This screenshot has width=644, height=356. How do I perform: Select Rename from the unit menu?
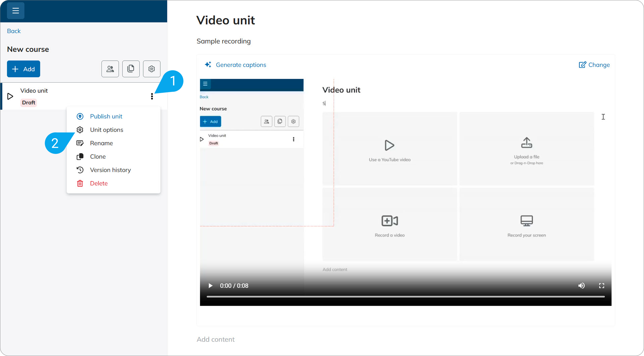click(101, 143)
